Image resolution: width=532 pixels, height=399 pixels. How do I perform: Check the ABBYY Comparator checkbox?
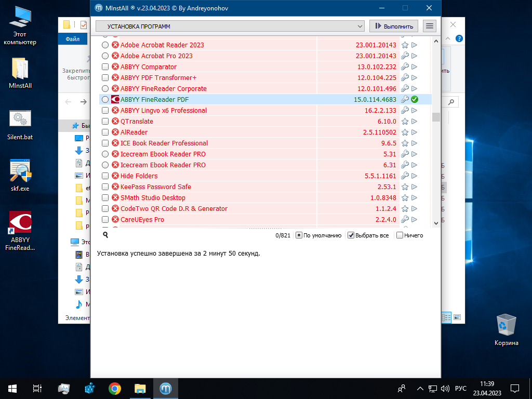[x=105, y=66]
